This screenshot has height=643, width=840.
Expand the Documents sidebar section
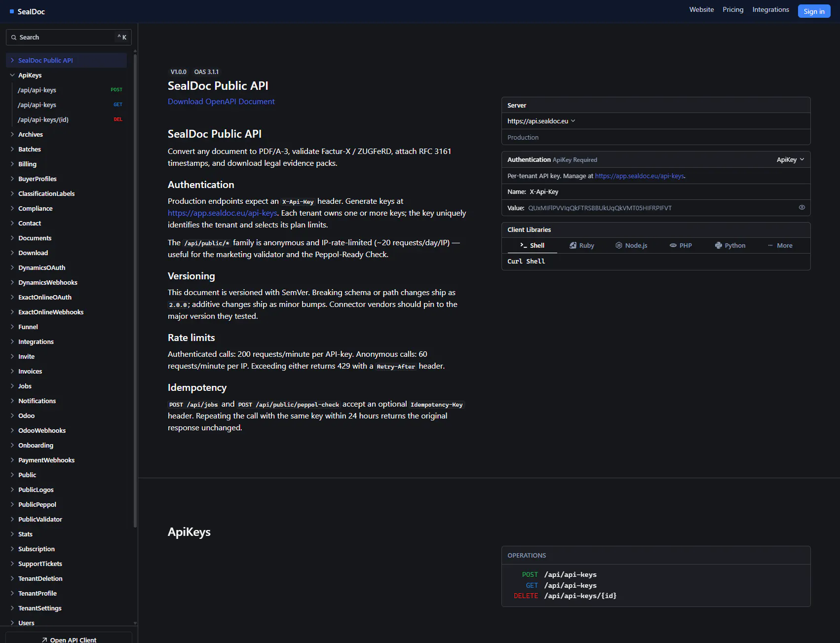tap(66, 238)
